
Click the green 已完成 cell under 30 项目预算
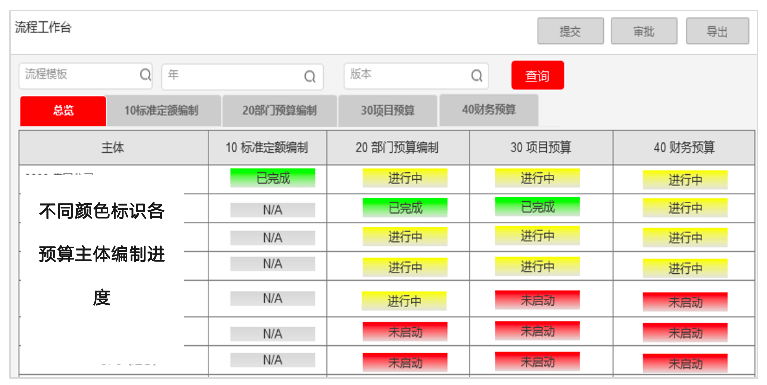pyautogui.click(x=537, y=207)
